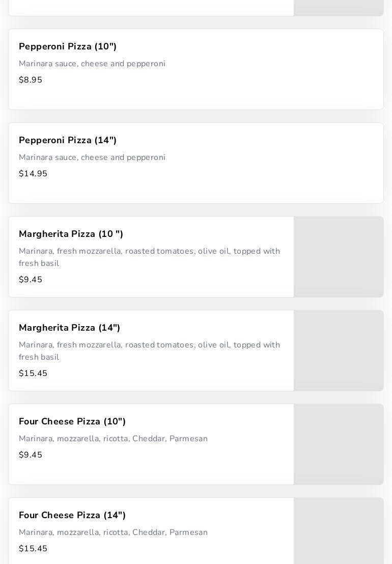Click the $14.95 price label
The width and height of the screenshot is (392, 564).
(x=33, y=174)
